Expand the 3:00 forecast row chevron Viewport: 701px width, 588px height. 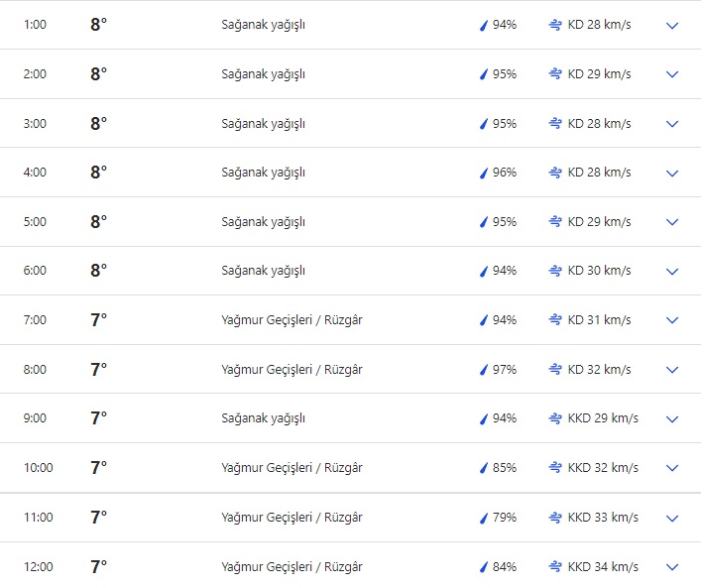(672, 124)
